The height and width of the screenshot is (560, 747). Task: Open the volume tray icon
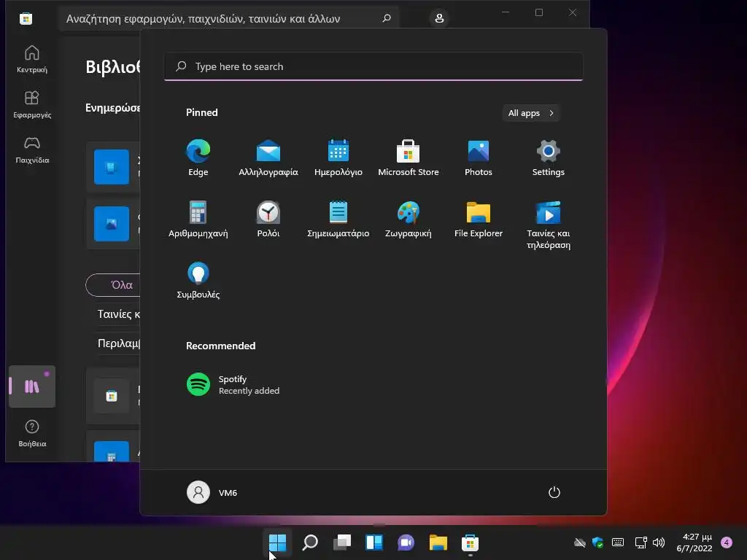(x=659, y=542)
